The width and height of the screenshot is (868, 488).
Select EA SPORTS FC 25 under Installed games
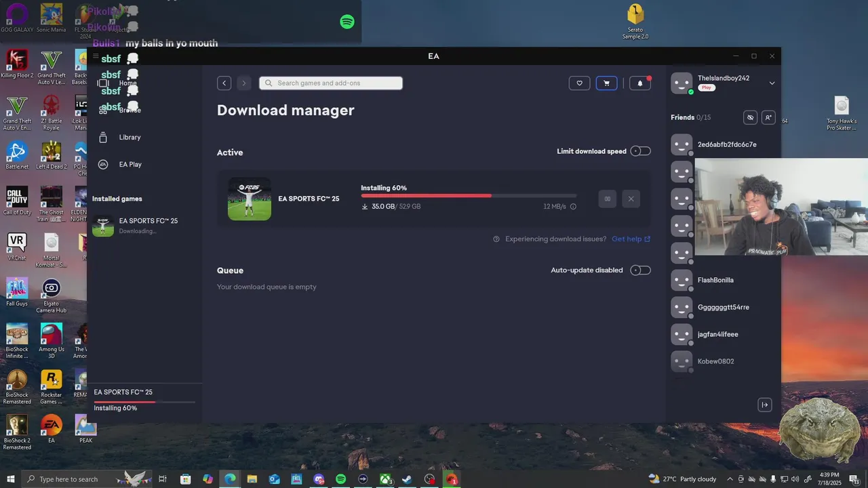144,226
